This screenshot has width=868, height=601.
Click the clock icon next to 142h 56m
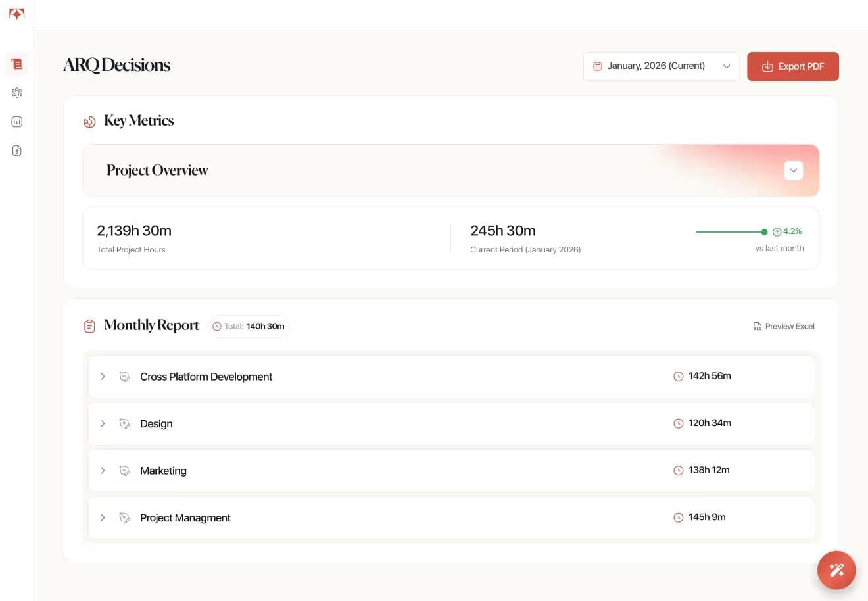[679, 377]
